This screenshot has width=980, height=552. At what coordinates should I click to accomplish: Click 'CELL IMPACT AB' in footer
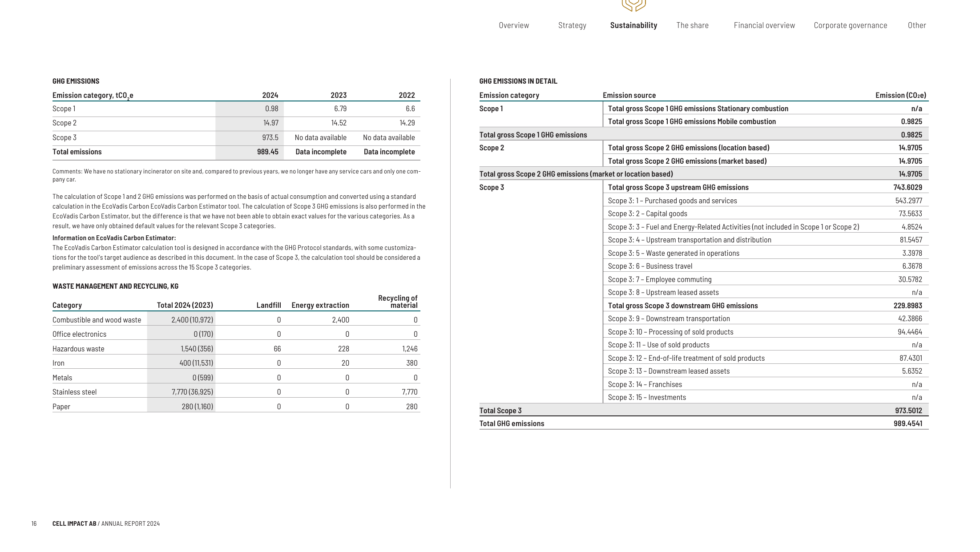click(x=74, y=524)
